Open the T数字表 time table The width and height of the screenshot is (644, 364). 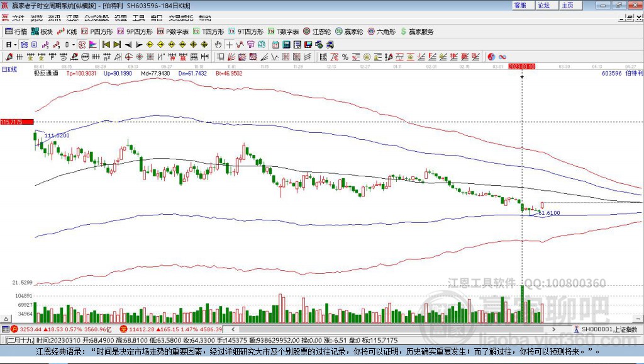[283, 31]
